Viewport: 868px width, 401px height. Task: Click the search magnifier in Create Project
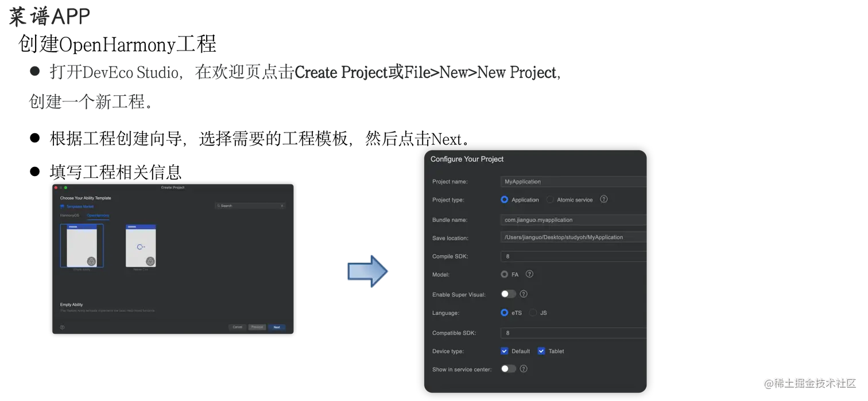(219, 205)
